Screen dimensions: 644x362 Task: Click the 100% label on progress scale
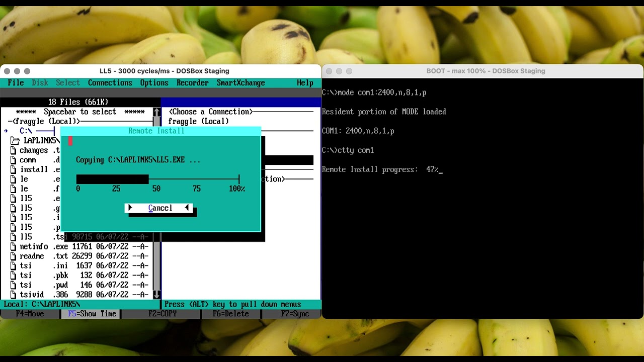237,189
